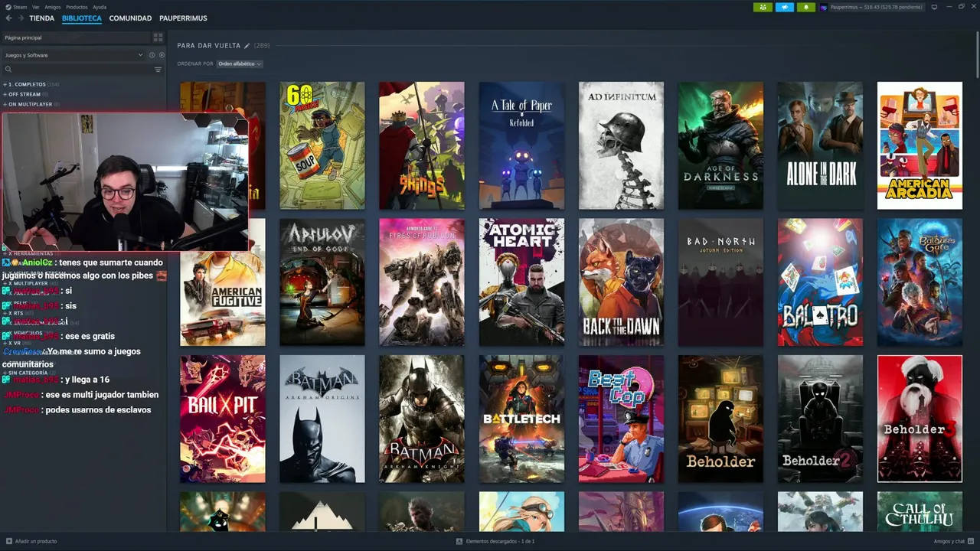Image resolution: width=980 pixels, height=551 pixels.
Task: Open the Amigos menu
Action: point(53,7)
